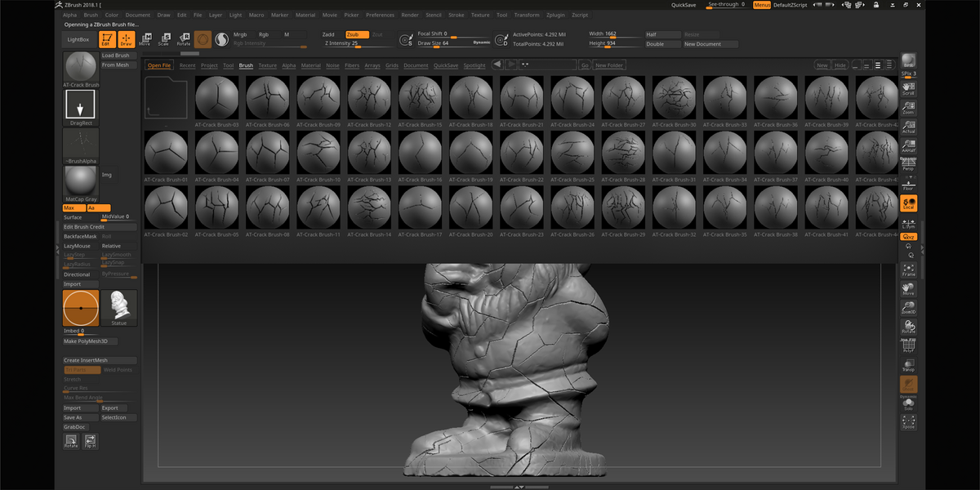This screenshot has width=980, height=490.
Task: Click the From Mesh button
Action: (118, 65)
